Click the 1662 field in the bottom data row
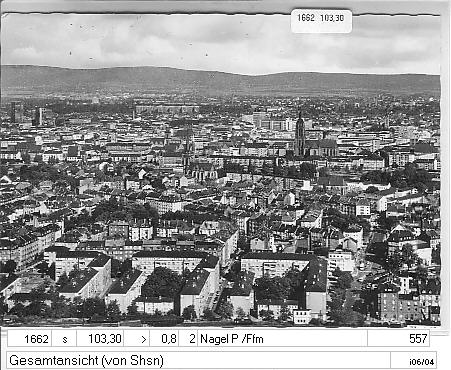The width and height of the screenshot is (451, 370). point(30,339)
